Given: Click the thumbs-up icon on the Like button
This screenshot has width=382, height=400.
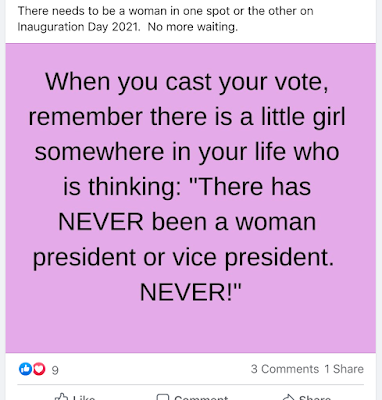Looking at the screenshot, I should pyautogui.click(x=61, y=397).
